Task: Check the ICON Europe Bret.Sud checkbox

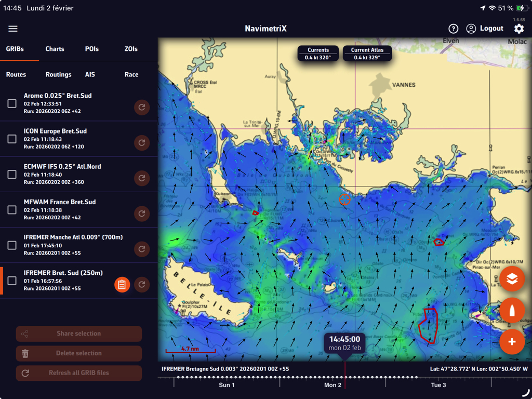Action: (12, 139)
